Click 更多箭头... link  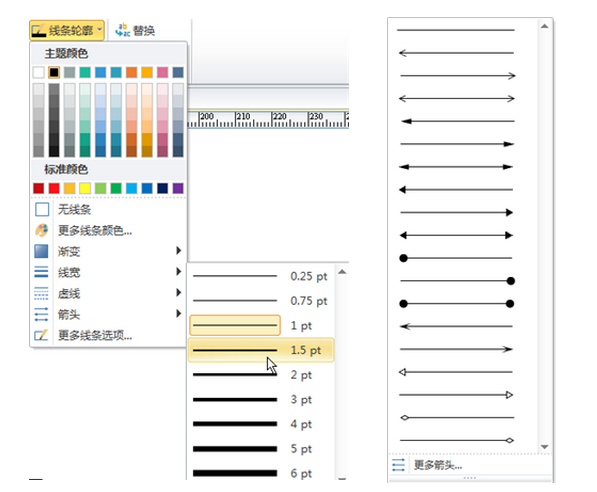[x=438, y=465]
